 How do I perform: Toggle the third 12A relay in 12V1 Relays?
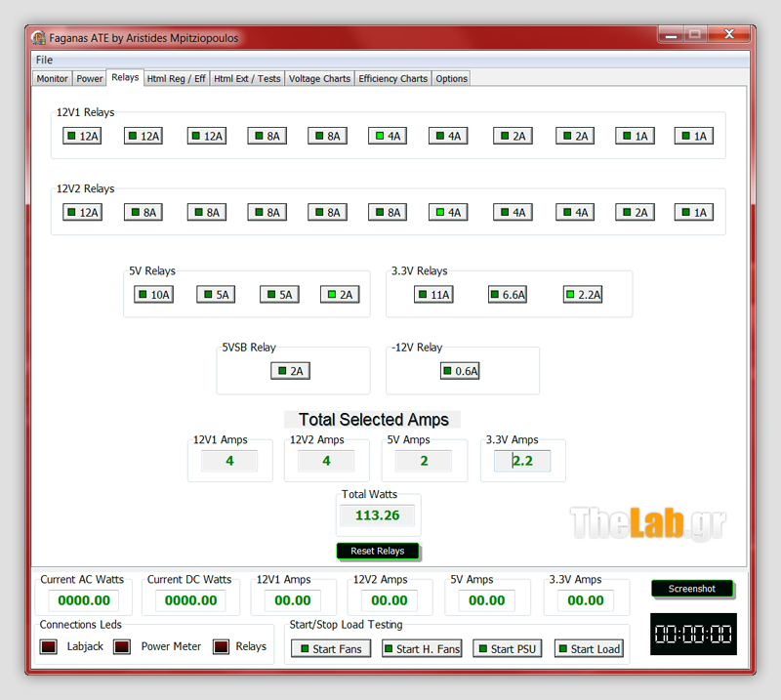pos(207,136)
